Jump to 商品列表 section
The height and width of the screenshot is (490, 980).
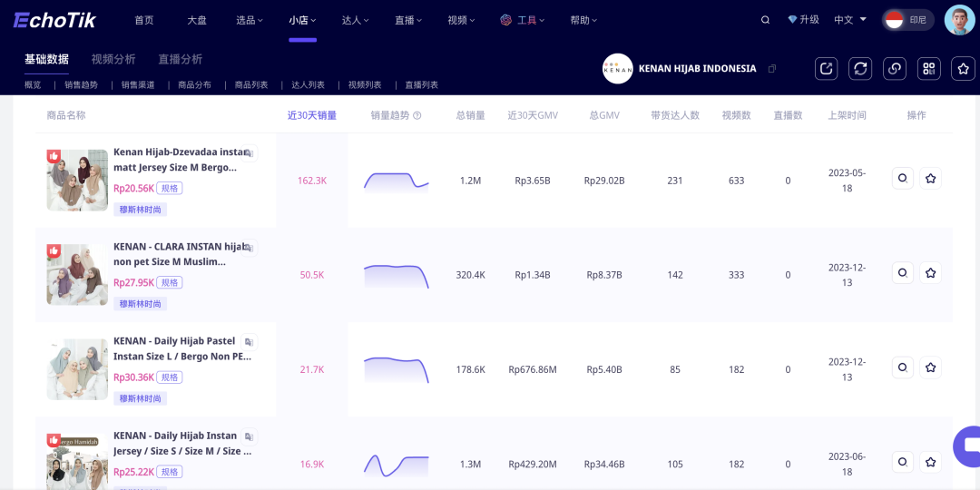click(251, 85)
